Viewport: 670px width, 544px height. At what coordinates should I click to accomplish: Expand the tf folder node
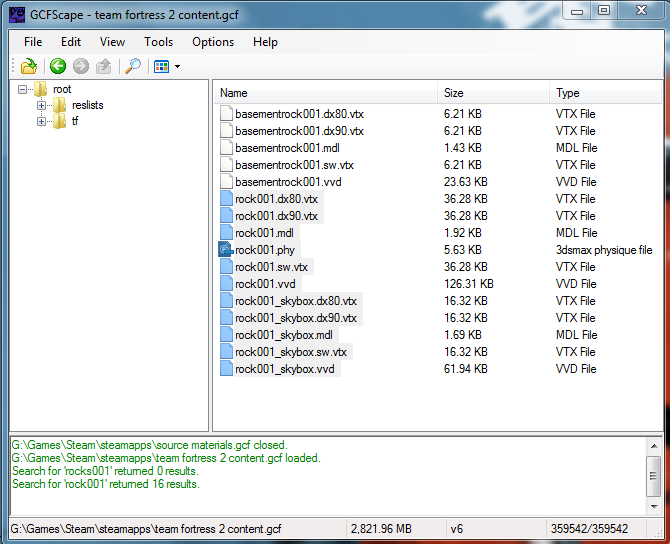(x=41, y=121)
